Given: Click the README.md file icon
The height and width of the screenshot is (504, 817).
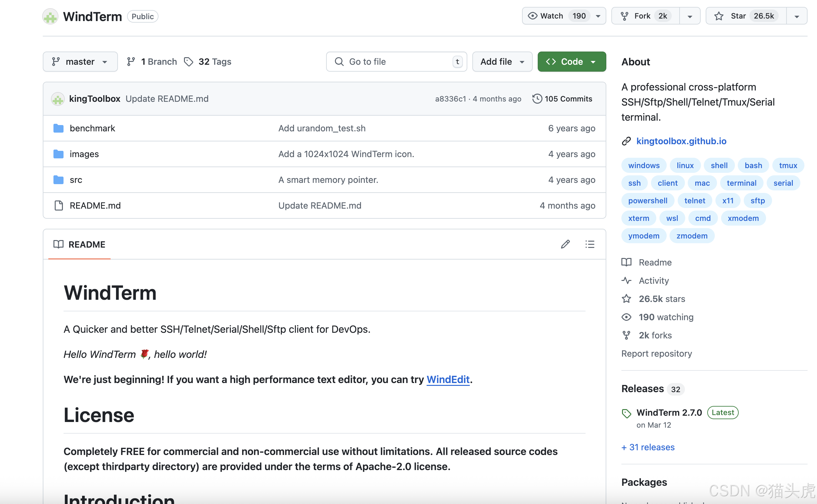Looking at the screenshot, I should pyautogui.click(x=58, y=205).
